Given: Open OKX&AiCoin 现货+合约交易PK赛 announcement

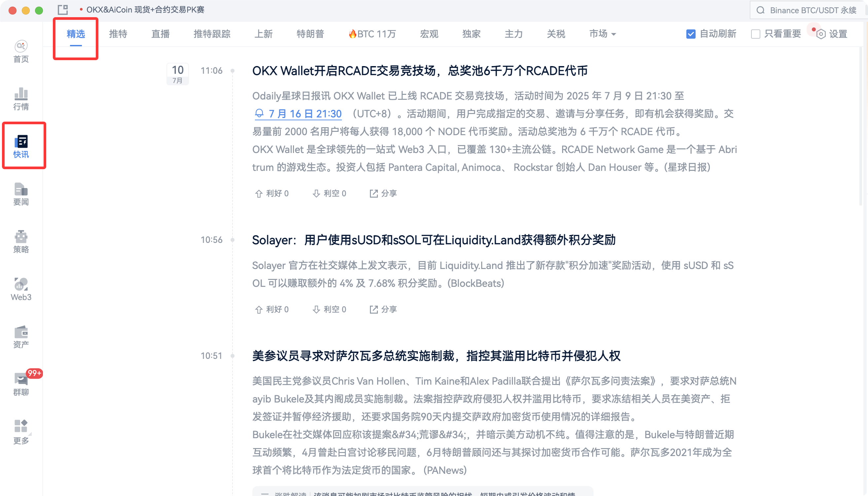Looking at the screenshot, I should coord(145,10).
